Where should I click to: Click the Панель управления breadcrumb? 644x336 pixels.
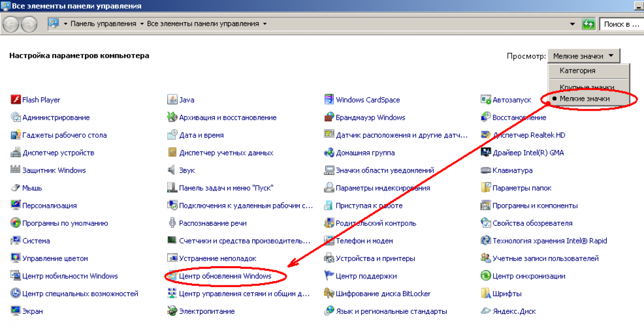tap(104, 24)
